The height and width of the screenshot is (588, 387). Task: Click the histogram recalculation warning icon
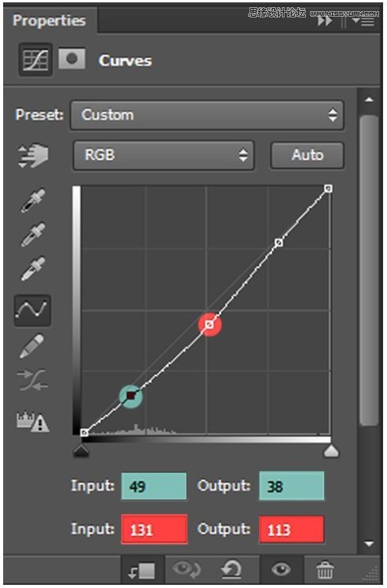tap(33, 422)
